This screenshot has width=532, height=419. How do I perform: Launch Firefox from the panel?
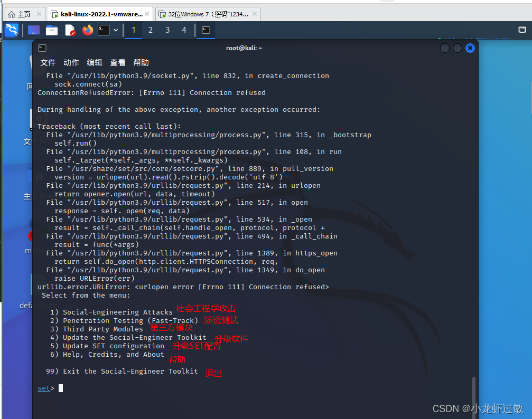coord(87,30)
